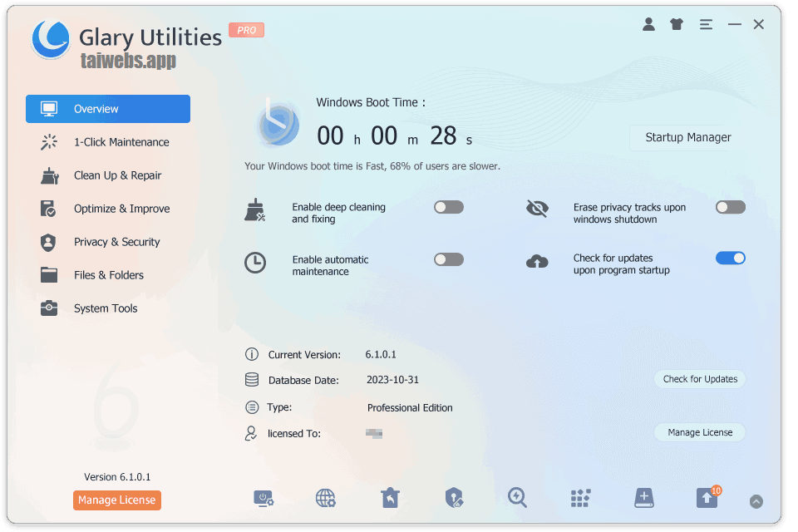Click the shield with key icon
Screen dimensions: 798x532
(454, 498)
